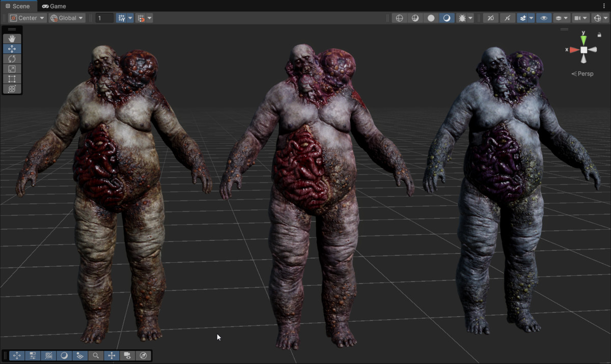Switch to the Scene tab
This screenshot has height=364, width=611.
(18, 6)
